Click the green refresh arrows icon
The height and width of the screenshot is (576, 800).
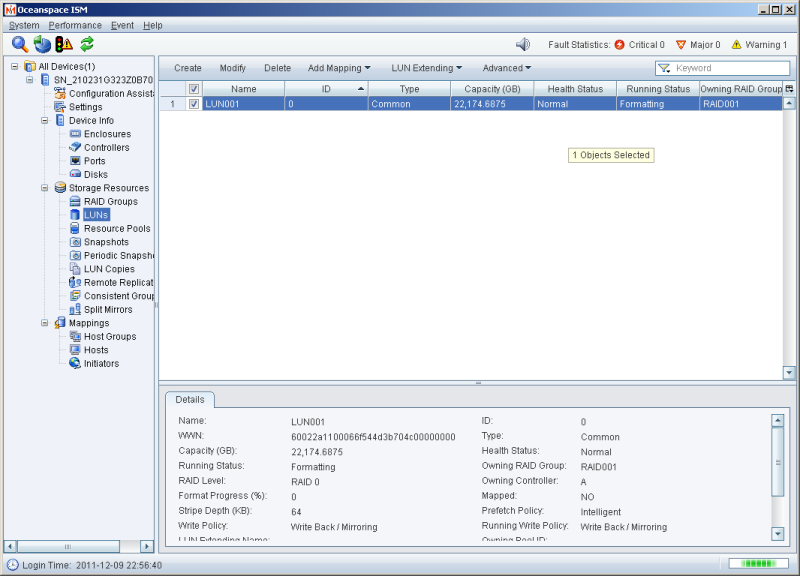tap(87, 44)
